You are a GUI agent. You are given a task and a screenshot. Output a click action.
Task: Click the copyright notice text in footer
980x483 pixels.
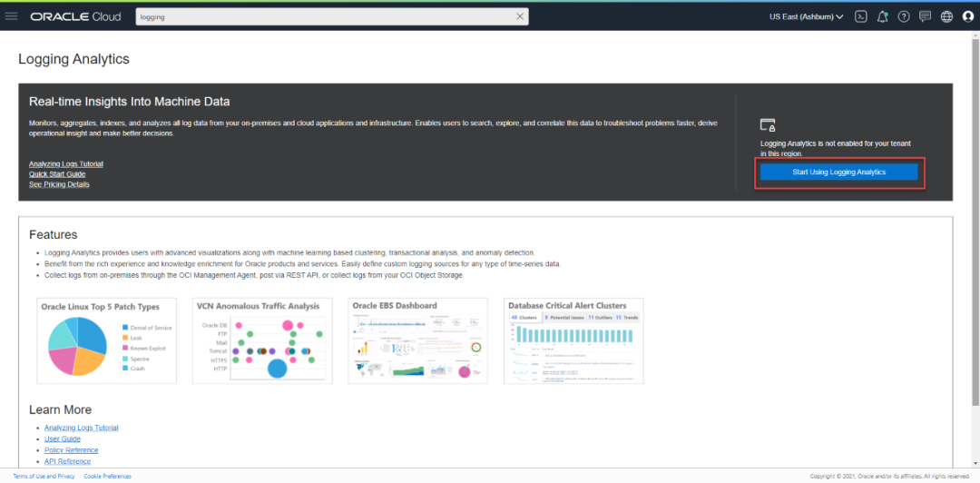tap(890, 477)
